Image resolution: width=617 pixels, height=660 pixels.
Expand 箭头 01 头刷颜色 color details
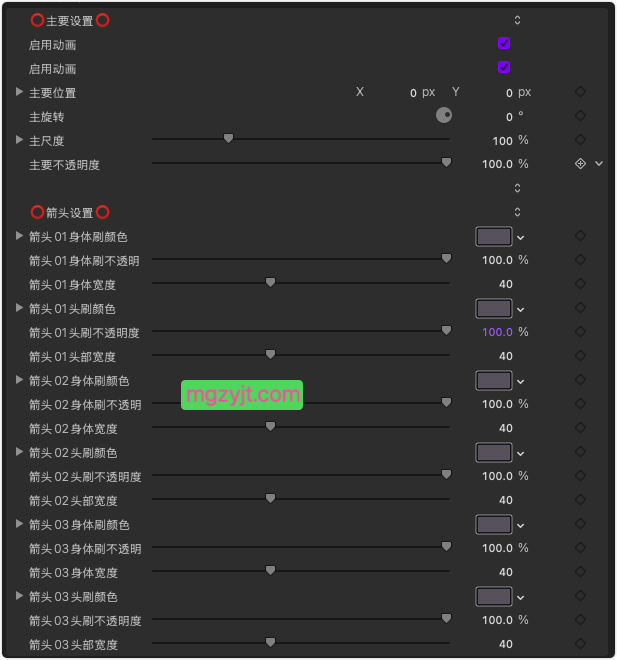point(19,308)
